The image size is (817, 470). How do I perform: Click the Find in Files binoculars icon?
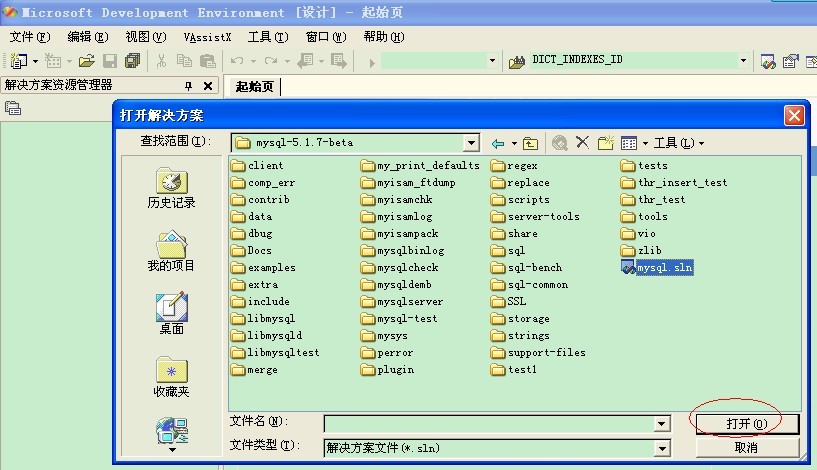pyautogui.click(x=517, y=62)
